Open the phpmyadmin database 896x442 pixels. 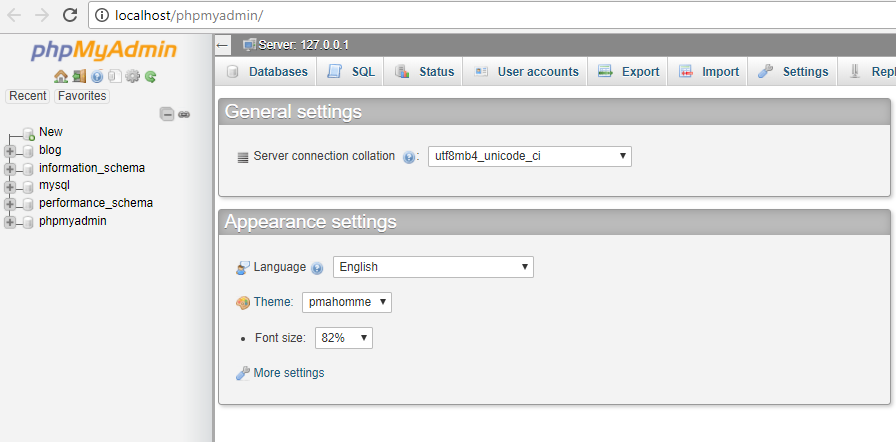pos(73,221)
